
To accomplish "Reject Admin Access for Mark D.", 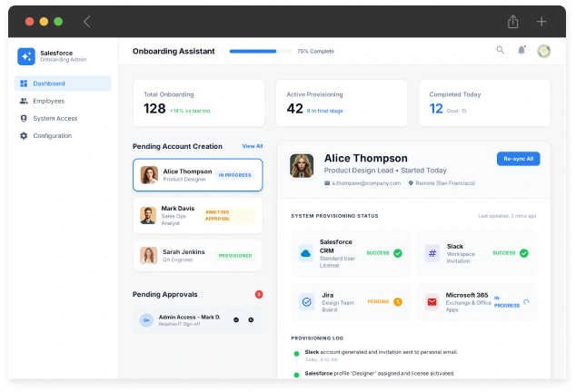I will pyautogui.click(x=251, y=320).
